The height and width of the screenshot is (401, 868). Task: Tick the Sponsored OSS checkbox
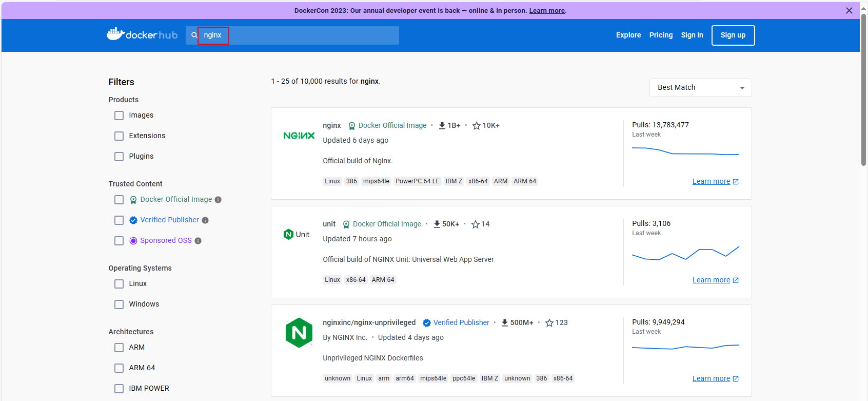pyautogui.click(x=119, y=241)
